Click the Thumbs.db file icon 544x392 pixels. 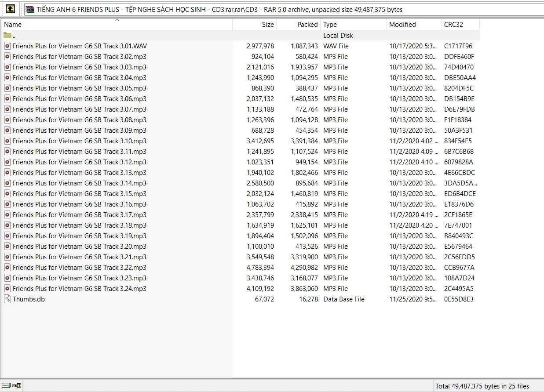click(x=7, y=299)
